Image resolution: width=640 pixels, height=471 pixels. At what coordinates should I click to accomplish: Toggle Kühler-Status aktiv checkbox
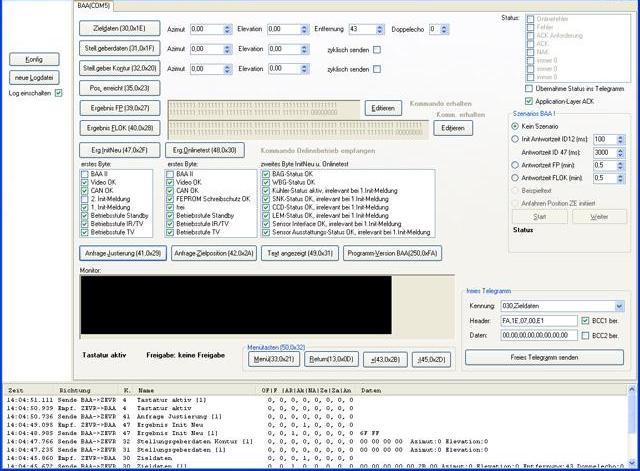(266, 191)
